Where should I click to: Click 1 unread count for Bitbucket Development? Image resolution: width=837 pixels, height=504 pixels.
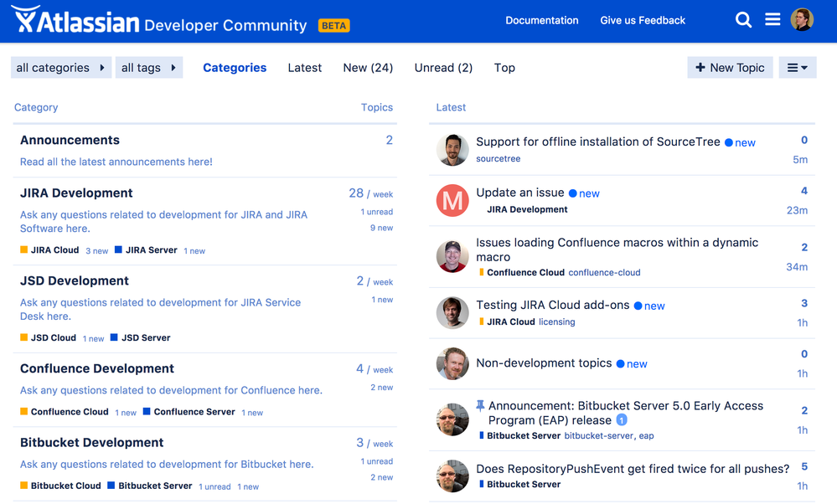point(377,461)
